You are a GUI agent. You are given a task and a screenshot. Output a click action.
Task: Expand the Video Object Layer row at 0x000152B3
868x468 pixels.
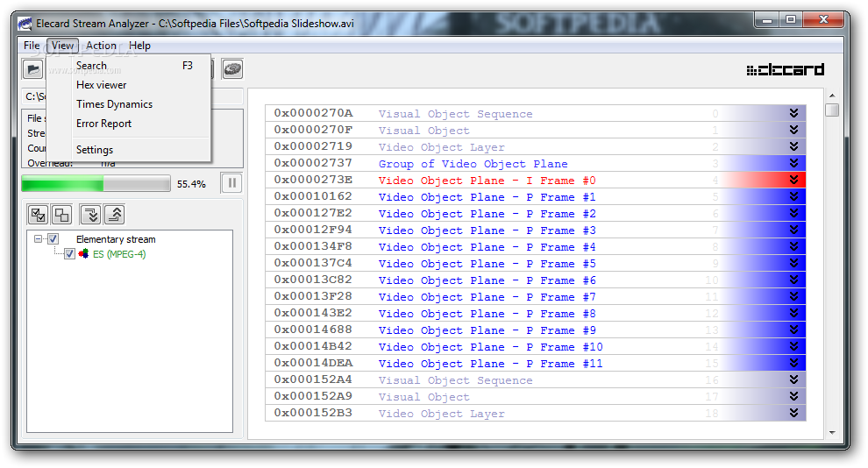click(793, 413)
